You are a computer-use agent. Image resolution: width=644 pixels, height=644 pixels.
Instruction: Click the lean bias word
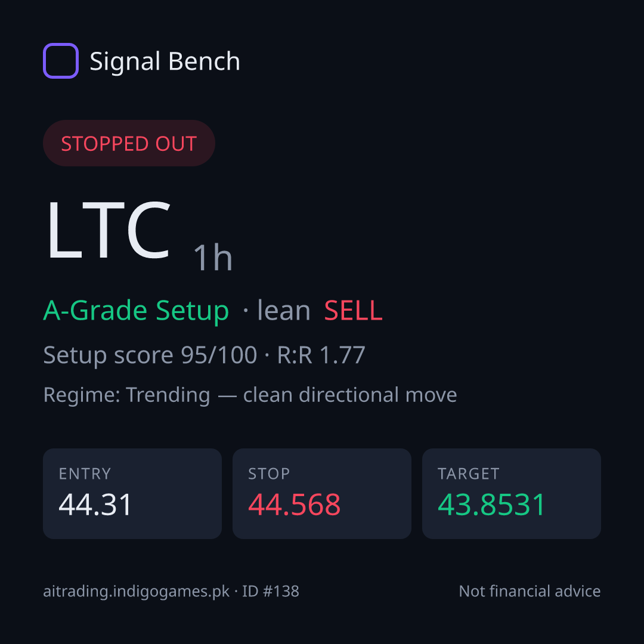[x=283, y=311]
